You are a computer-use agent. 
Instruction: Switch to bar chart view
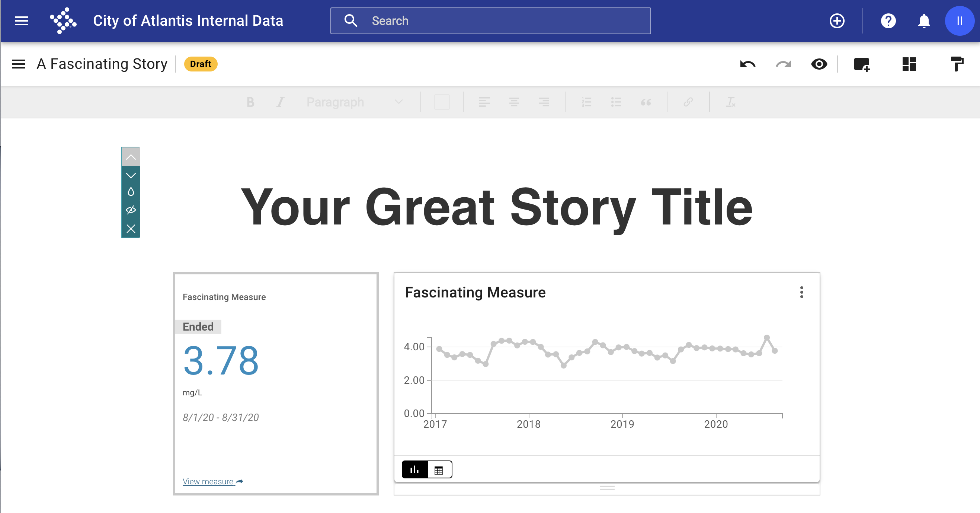415,469
